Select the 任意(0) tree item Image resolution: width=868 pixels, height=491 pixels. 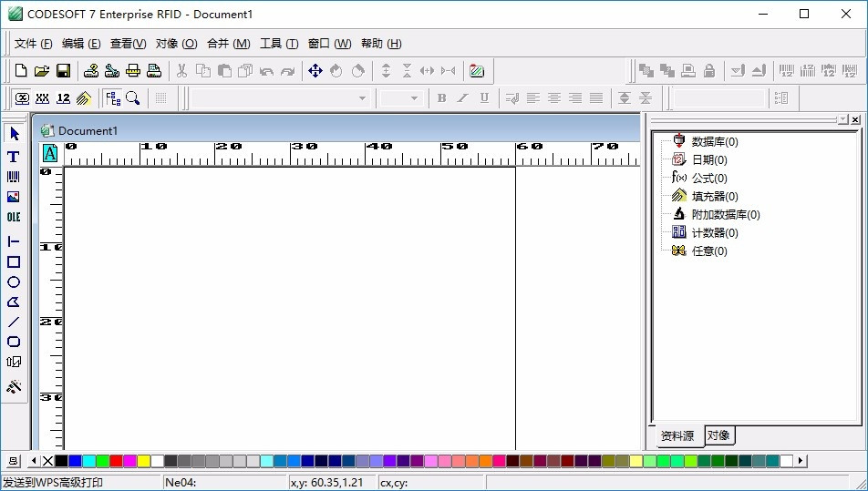(x=709, y=251)
